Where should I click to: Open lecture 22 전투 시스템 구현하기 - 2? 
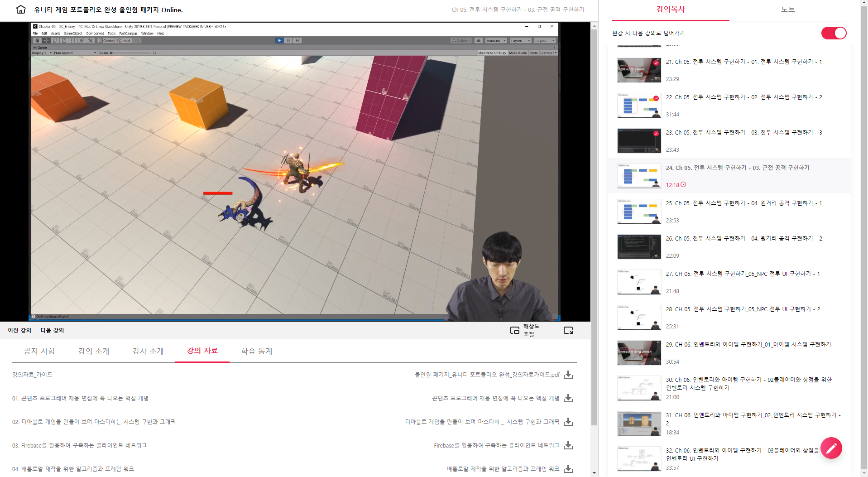729,105
